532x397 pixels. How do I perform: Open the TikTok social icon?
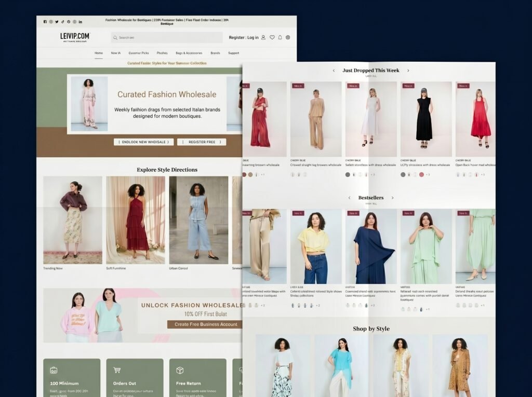(63, 22)
